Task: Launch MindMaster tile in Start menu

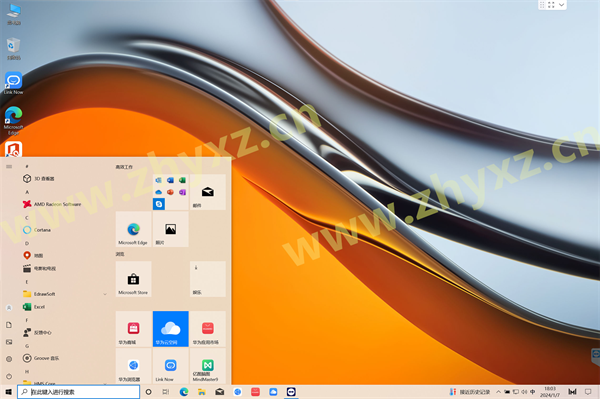Action: (x=208, y=366)
